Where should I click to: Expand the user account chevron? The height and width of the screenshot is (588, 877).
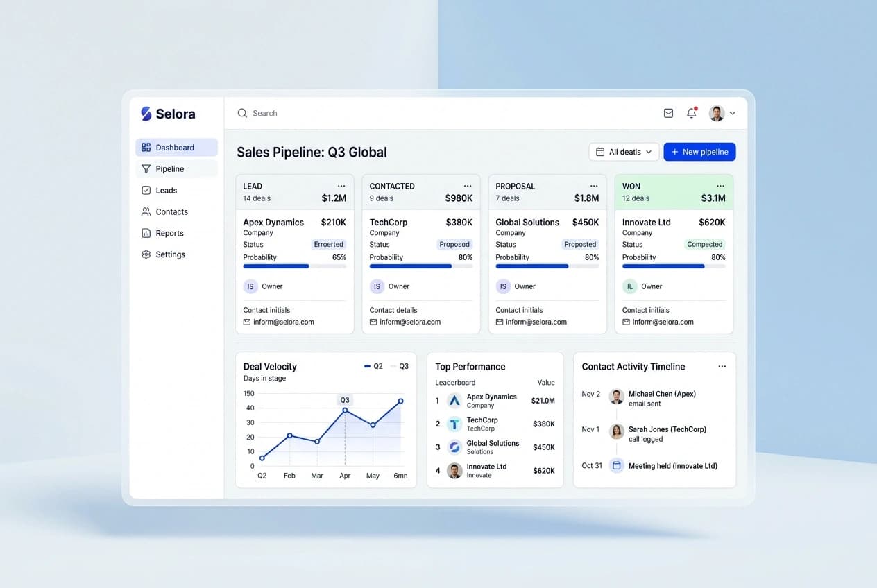[732, 113]
